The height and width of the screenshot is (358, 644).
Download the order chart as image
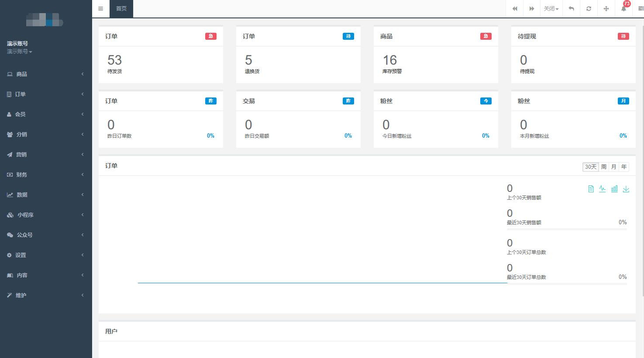pos(626,189)
